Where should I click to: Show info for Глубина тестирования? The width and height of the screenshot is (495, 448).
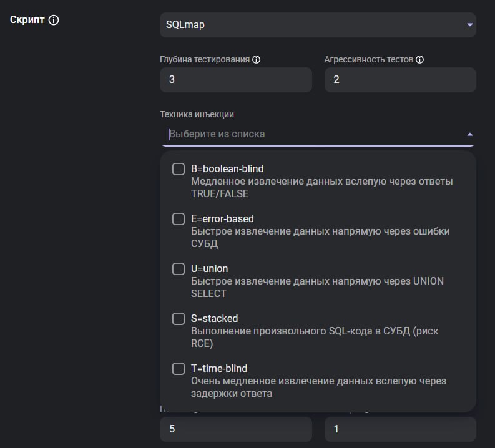[x=257, y=59]
